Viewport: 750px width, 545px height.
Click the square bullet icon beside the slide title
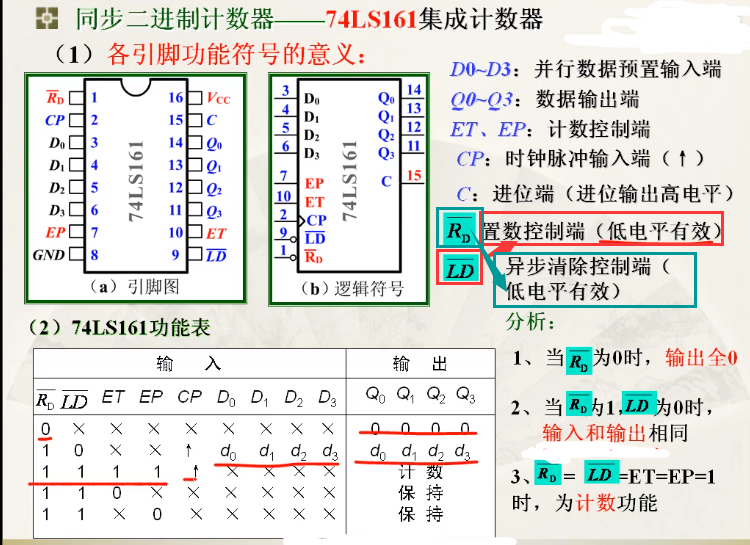[x=47, y=18]
